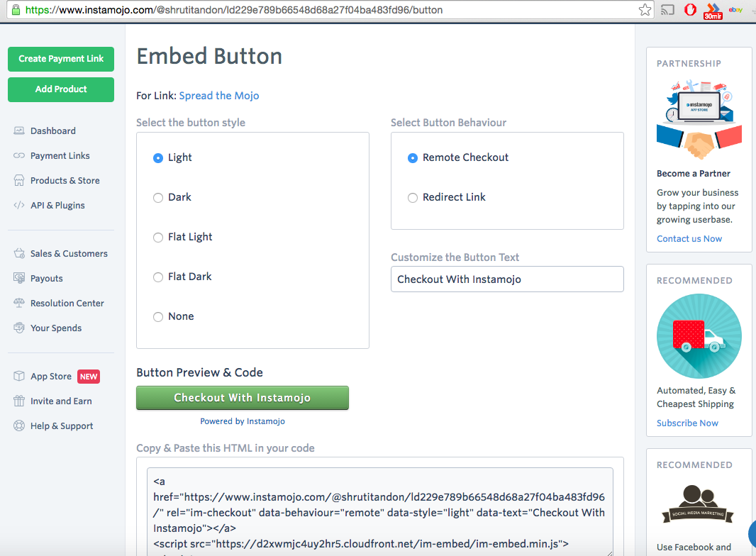
Task: Click the Dashboard icon in sidebar
Action: [19, 130]
